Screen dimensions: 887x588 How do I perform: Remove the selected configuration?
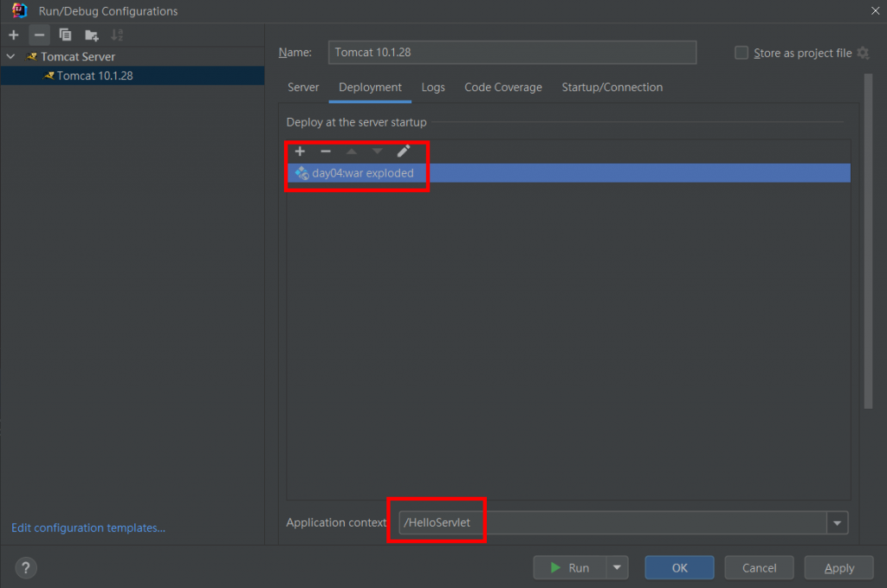click(39, 35)
